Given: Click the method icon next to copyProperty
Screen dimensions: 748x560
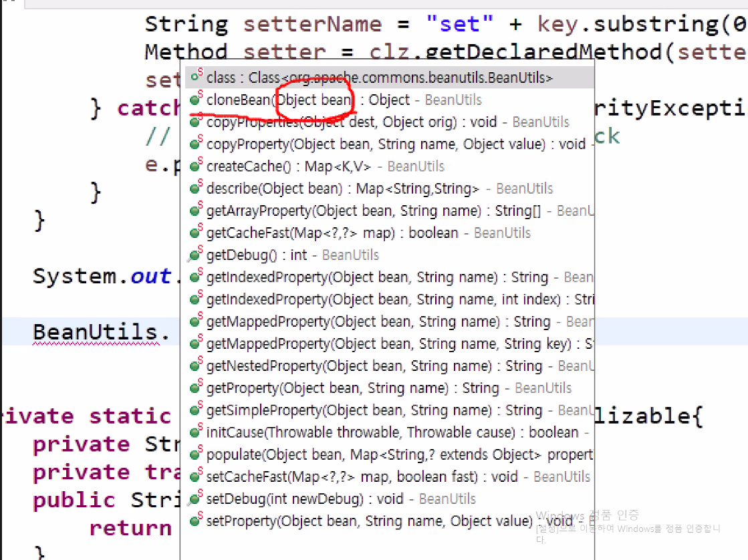Looking at the screenshot, I should [x=196, y=142].
